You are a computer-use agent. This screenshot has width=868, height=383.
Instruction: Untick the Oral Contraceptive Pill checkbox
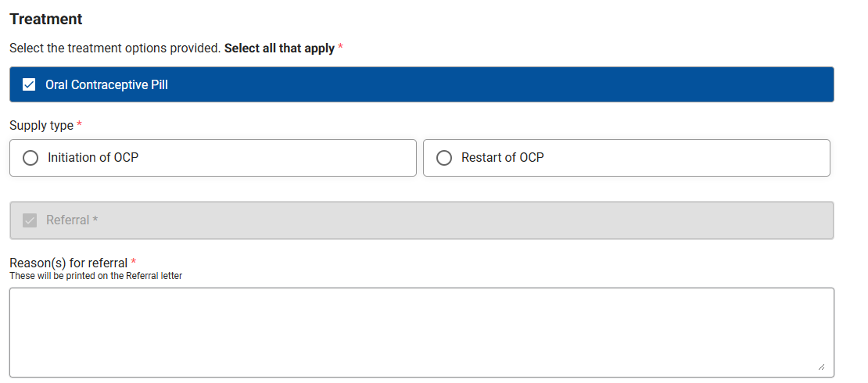click(29, 84)
